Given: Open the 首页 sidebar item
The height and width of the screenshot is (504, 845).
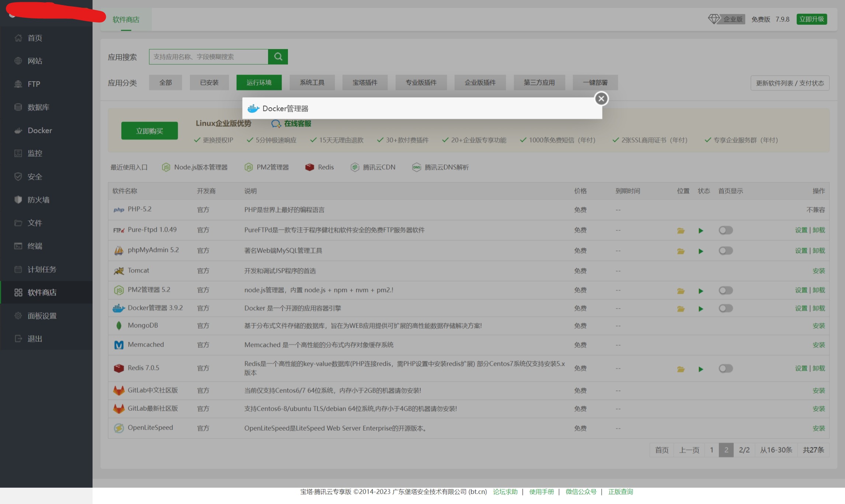Looking at the screenshot, I should click(46, 38).
